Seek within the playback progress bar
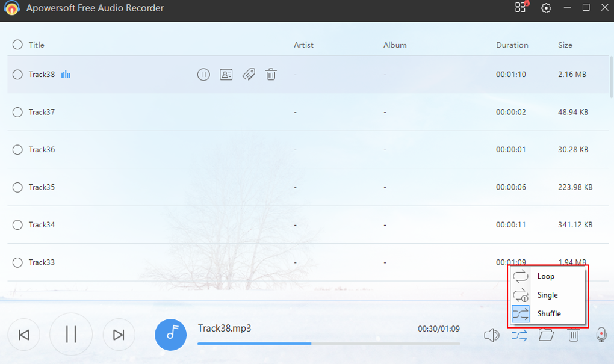 pos(329,344)
